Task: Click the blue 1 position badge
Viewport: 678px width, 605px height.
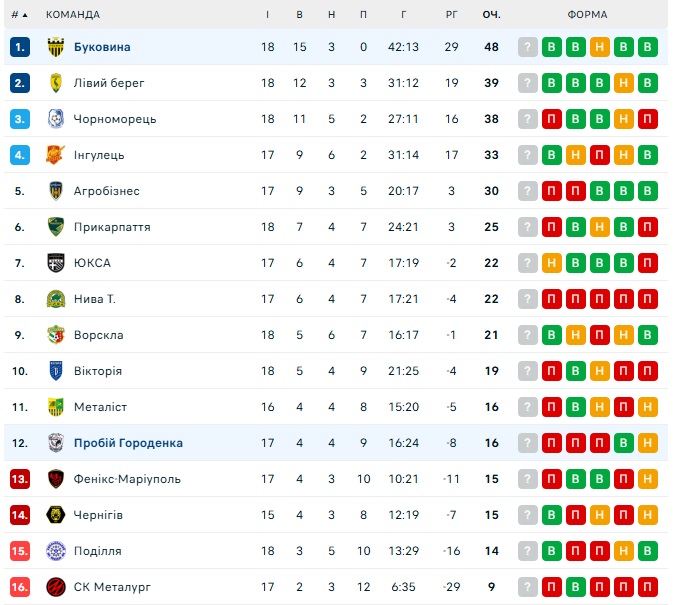Action: [20, 47]
